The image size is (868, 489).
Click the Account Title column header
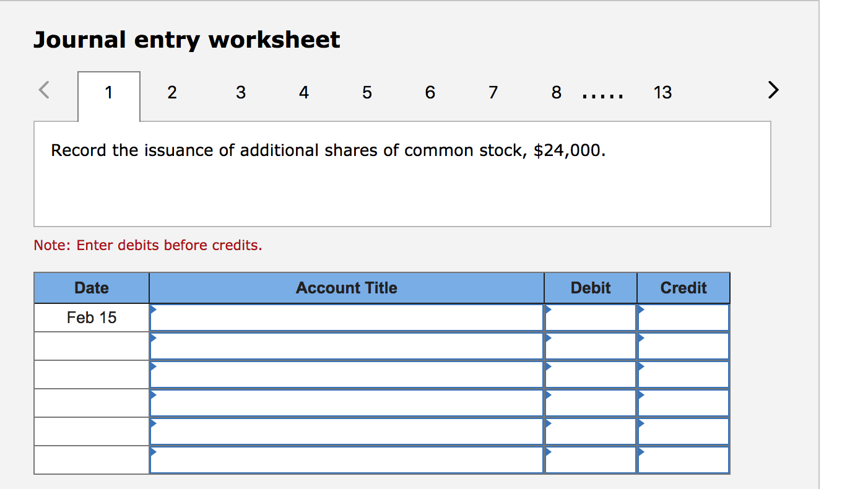[x=346, y=288]
